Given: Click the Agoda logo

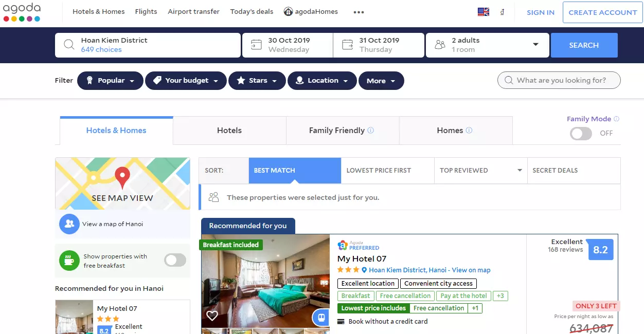Looking at the screenshot, I should pyautogui.click(x=22, y=12).
